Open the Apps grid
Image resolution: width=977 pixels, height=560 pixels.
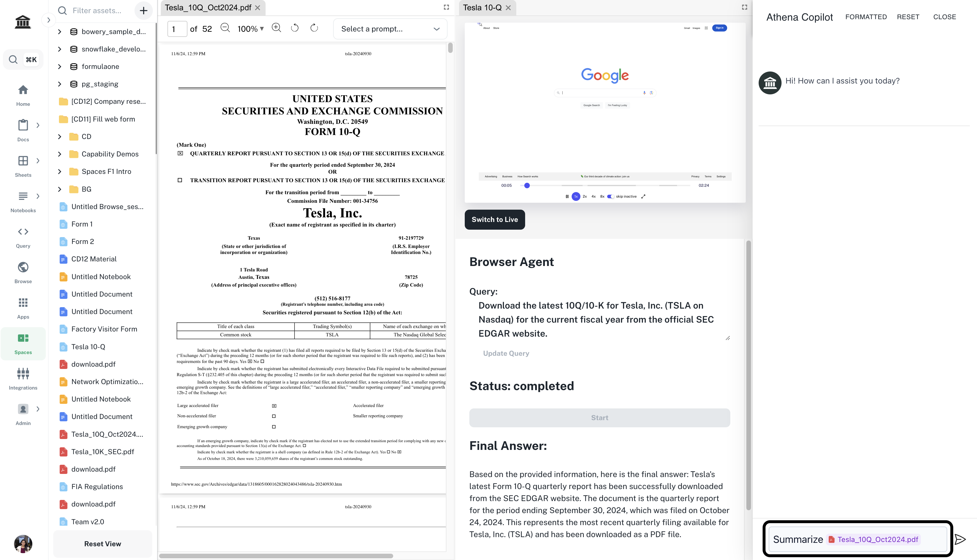pyautogui.click(x=23, y=308)
